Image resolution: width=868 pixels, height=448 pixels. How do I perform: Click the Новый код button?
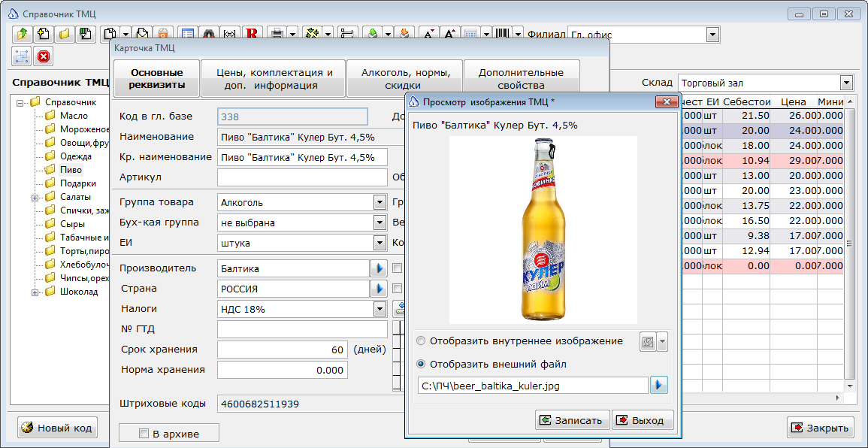[58, 428]
